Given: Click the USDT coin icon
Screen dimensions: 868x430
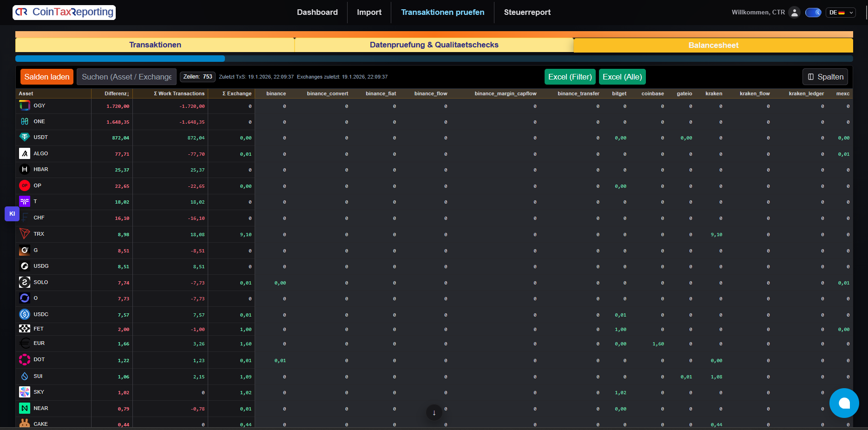Looking at the screenshot, I should point(25,137).
